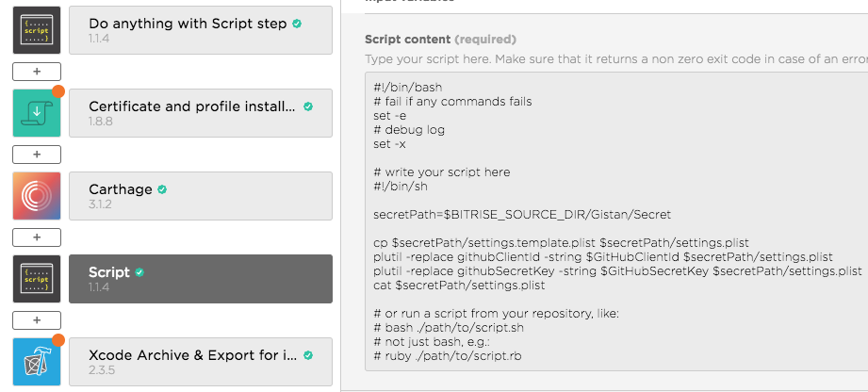Click the Script content (required) label
The height and width of the screenshot is (392, 868).
pos(440,40)
